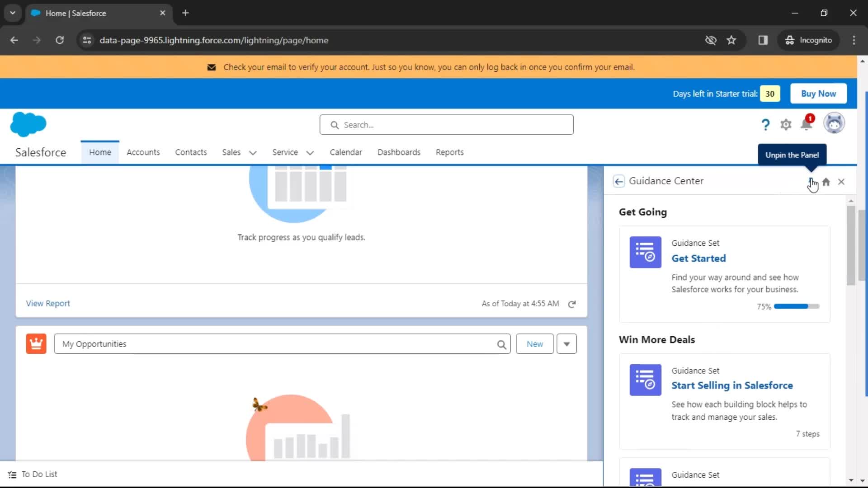Screen dimensions: 868x488
Task: View site information icon in address bar
Action: 87,40
